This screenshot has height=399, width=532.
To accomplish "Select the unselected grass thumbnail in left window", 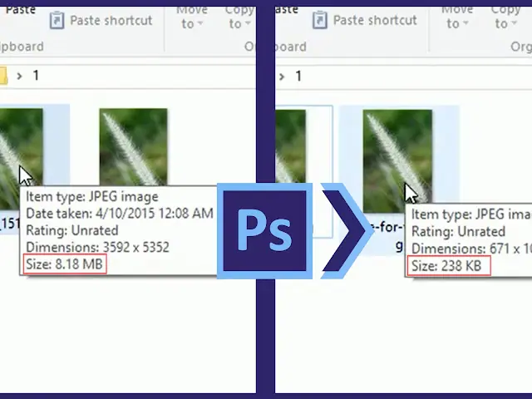I will tap(133, 147).
